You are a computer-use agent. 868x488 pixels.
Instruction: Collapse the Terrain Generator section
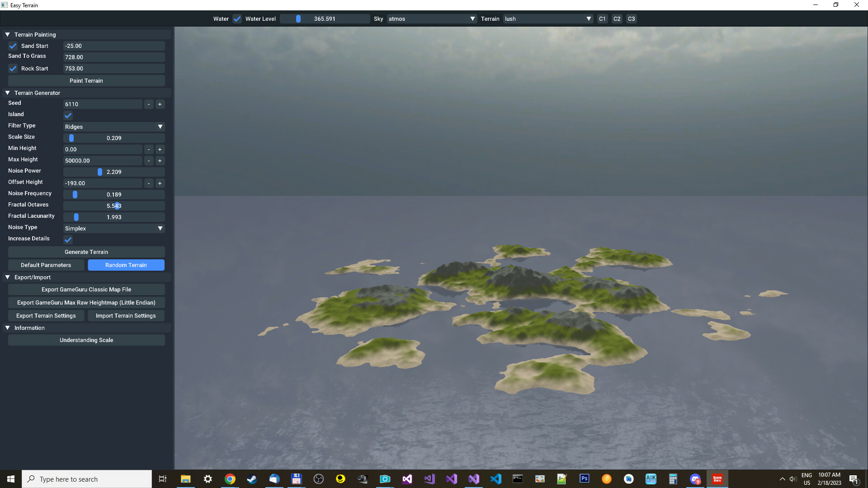[x=7, y=93]
